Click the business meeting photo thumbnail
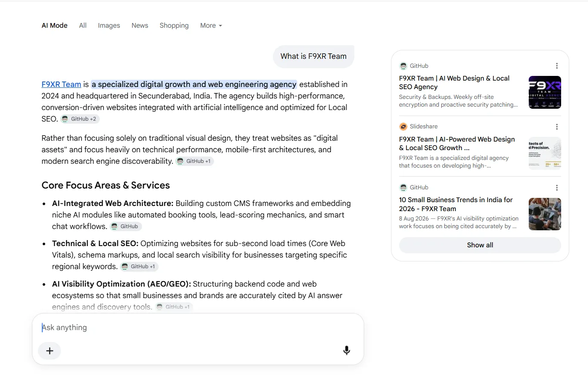The image size is (588, 377). [x=545, y=214]
